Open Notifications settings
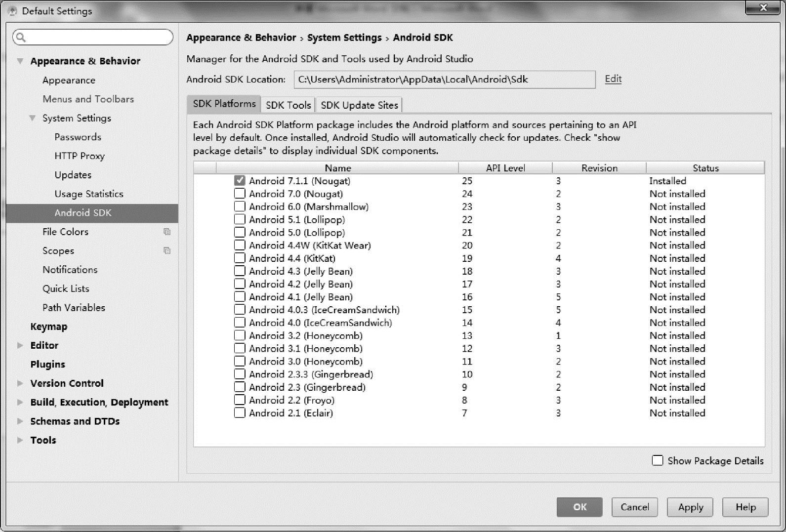Image resolution: width=786 pixels, height=532 pixels. (70, 270)
